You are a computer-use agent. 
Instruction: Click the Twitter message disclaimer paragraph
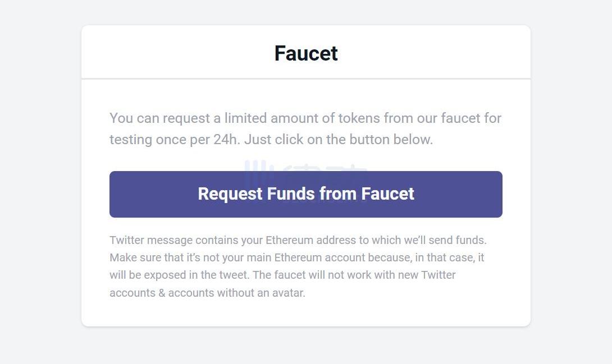pos(298,266)
